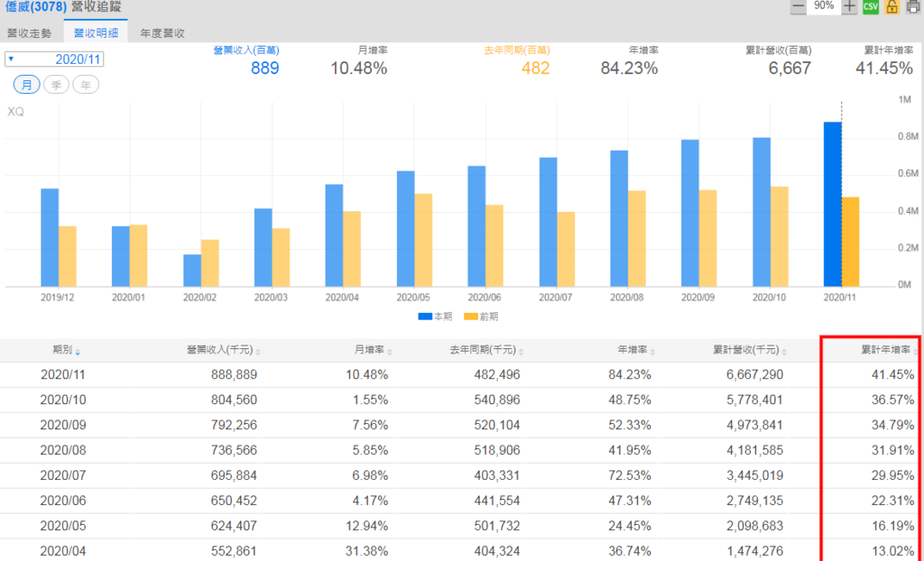Sort by 累計營收(千元) column arrows
The image size is (924, 561).
pos(784,352)
